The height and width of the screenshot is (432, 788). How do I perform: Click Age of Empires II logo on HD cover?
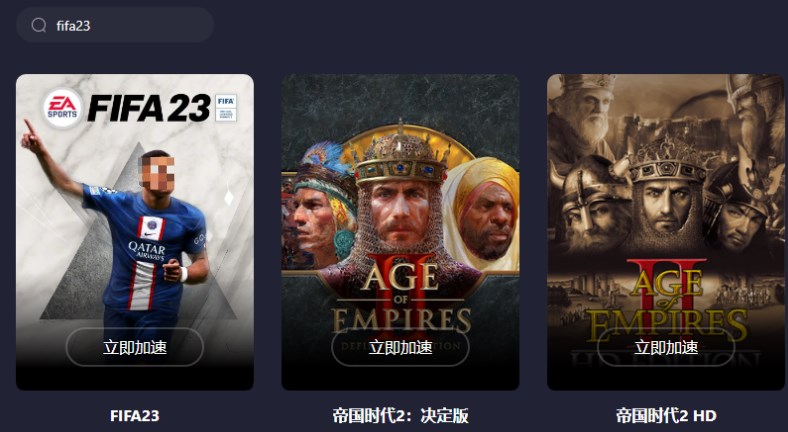[667, 300]
